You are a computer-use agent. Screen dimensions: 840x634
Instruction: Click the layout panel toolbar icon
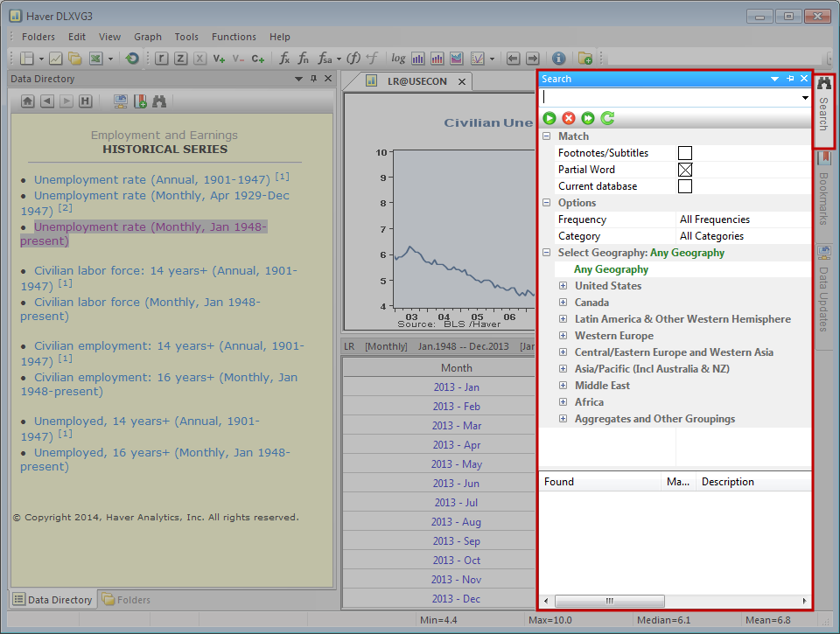coord(27,58)
